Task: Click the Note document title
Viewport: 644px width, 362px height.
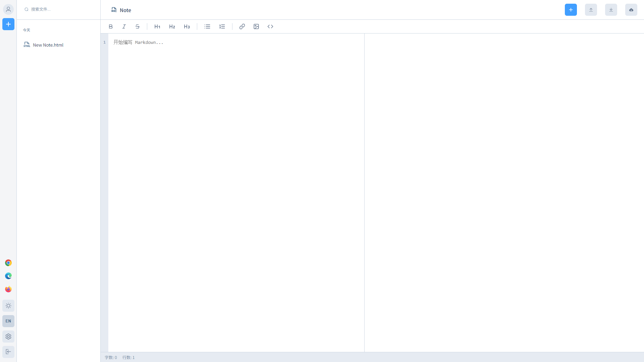Action: [x=125, y=10]
